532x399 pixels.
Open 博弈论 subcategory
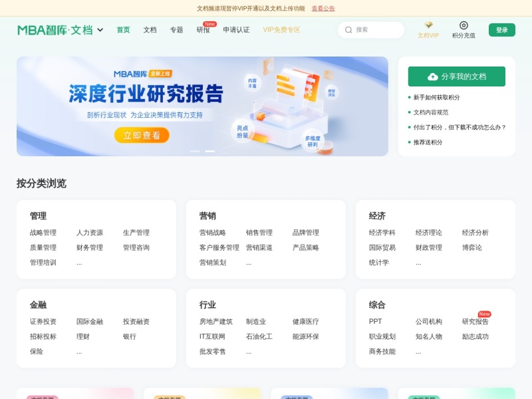(x=471, y=247)
